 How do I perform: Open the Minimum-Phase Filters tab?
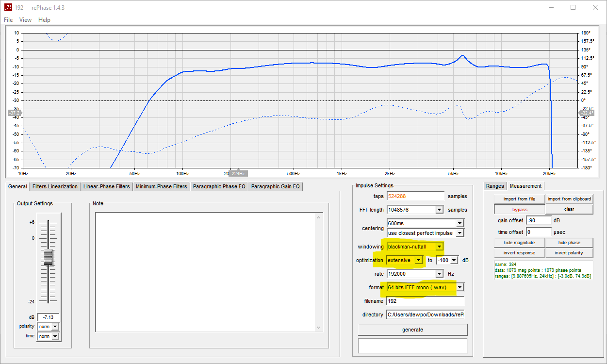point(161,186)
